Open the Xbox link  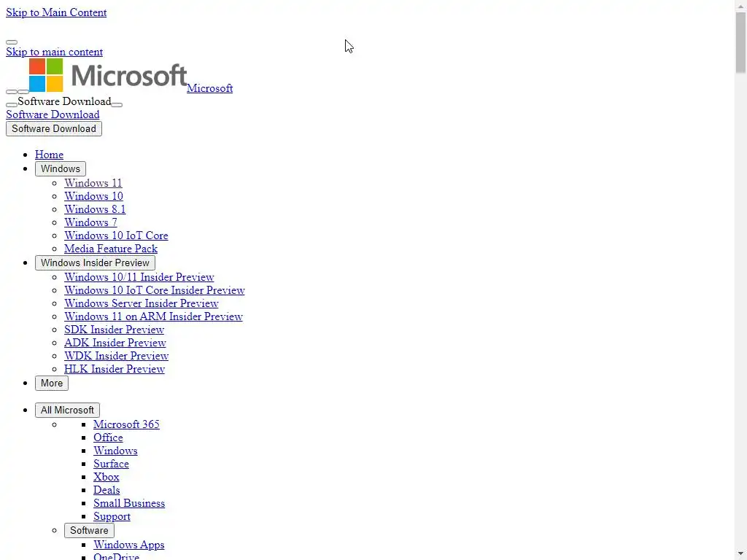107,476
